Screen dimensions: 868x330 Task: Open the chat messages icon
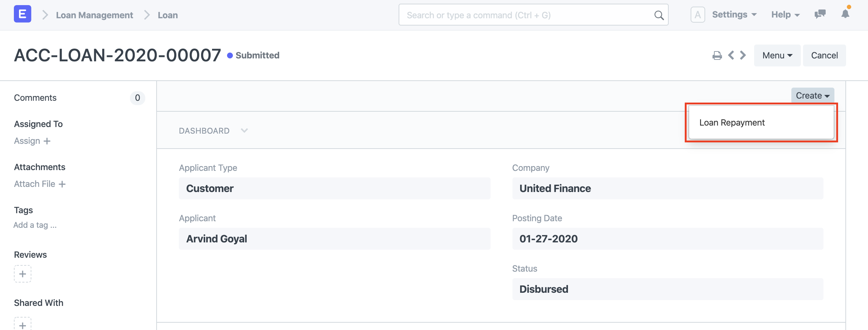[820, 14]
